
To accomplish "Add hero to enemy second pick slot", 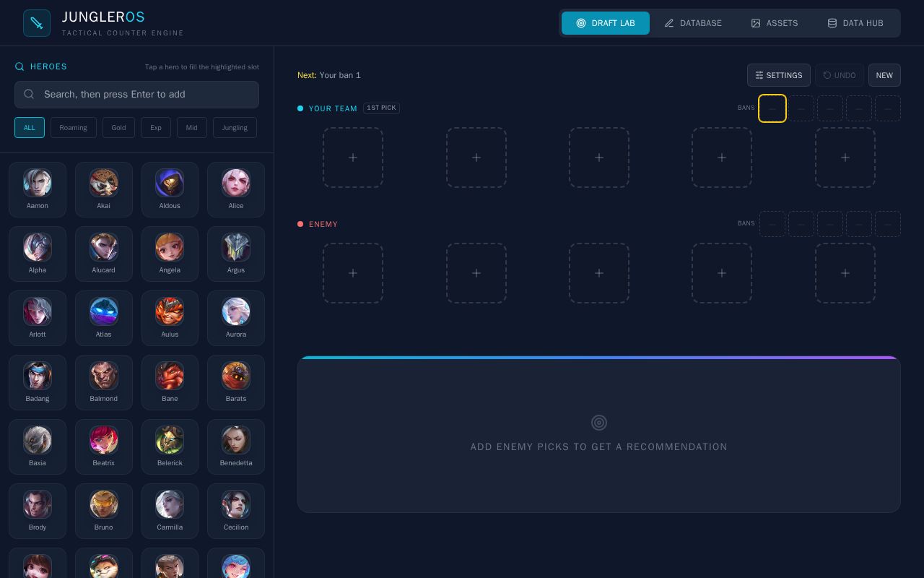I will click(476, 273).
